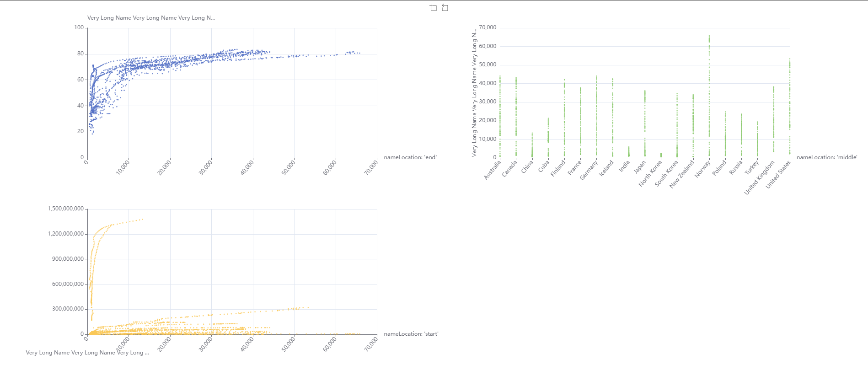The height and width of the screenshot is (365, 868).
Task: Select the Turkey category label
Action: click(752, 167)
